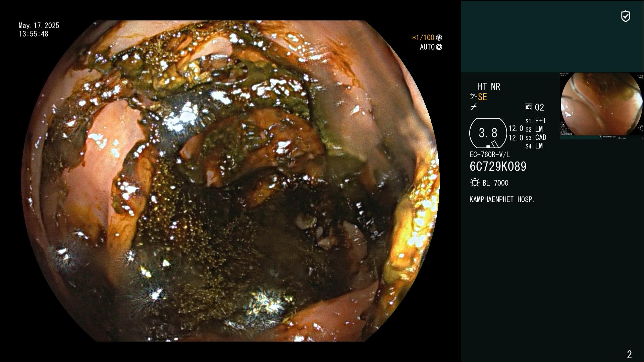The width and height of the screenshot is (644, 362).
Task: Click the S2: LM switch assignment
Action: (534, 129)
